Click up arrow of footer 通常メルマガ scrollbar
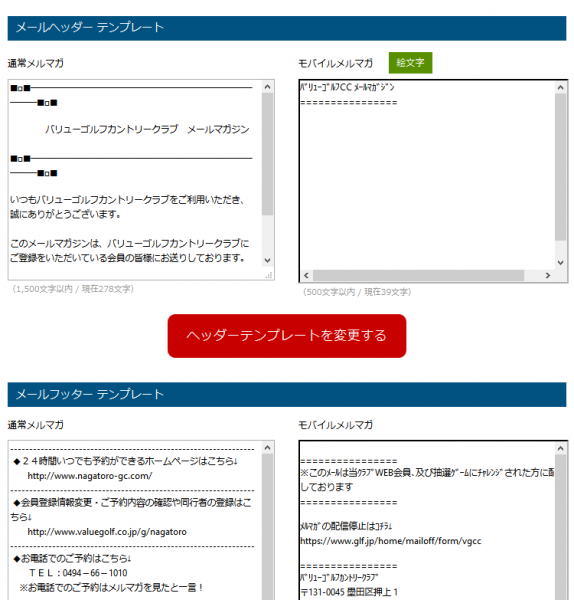 click(267, 448)
